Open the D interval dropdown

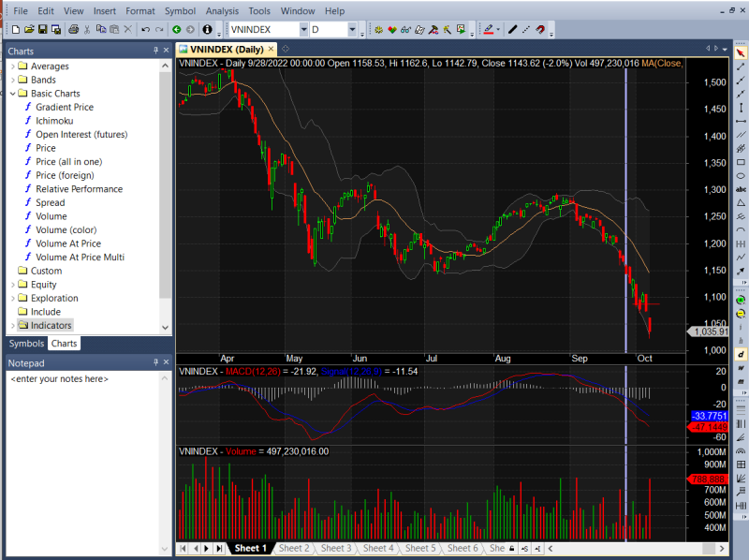[x=352, y=30]
